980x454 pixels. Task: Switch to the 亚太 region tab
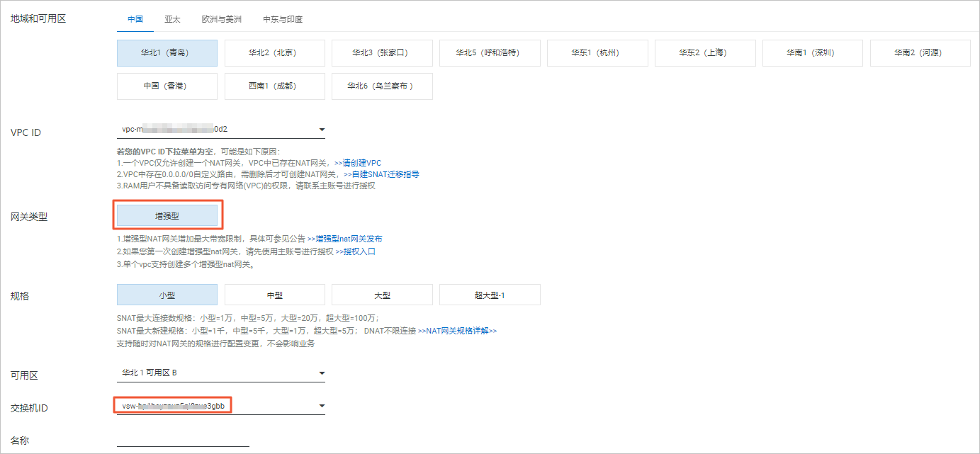point(172,19)
